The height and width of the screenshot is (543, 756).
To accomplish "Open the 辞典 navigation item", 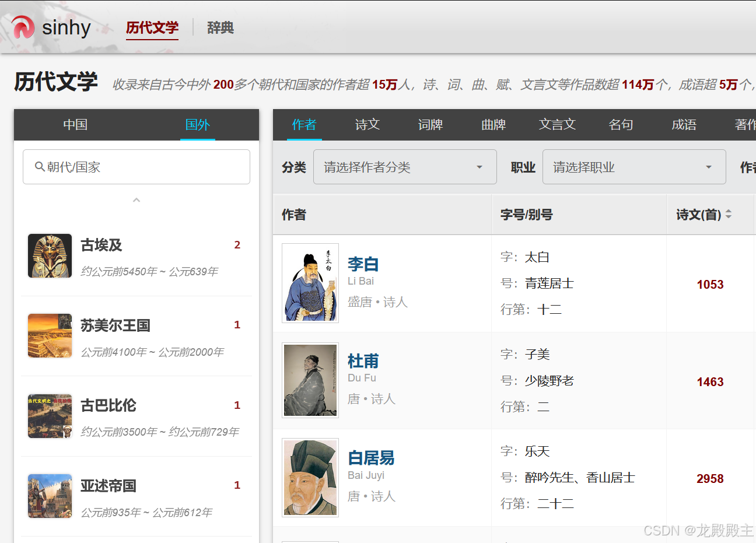I will click(x=220, y=27).
